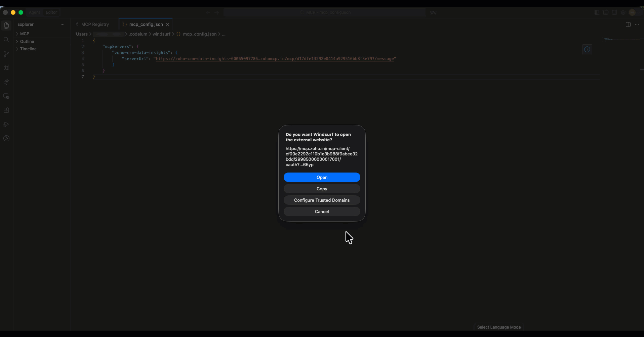Viewport: 644px width, 337px height.
Task: Click the editor more actions ellipsis
Action: click(x=637, y=25)
